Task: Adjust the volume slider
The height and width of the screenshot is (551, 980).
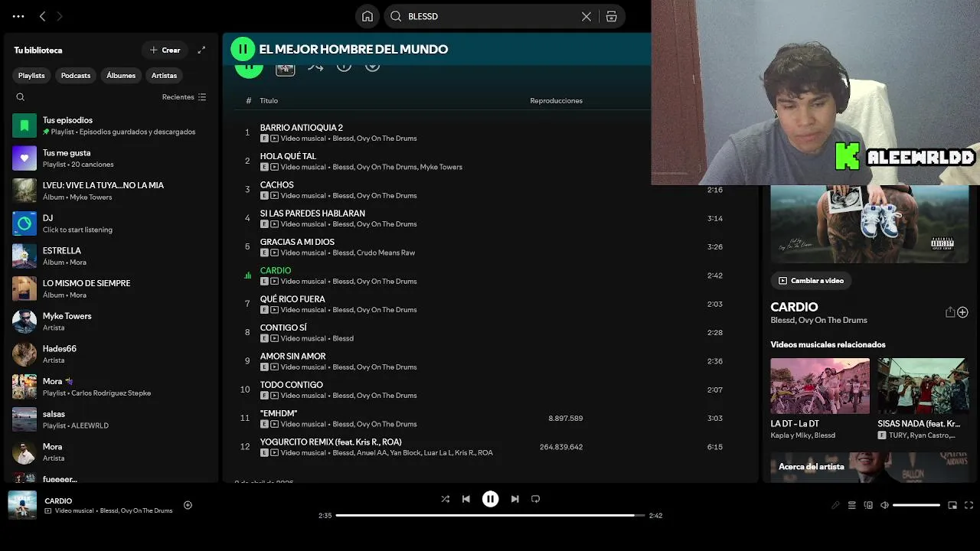Action: click(916, 505)
